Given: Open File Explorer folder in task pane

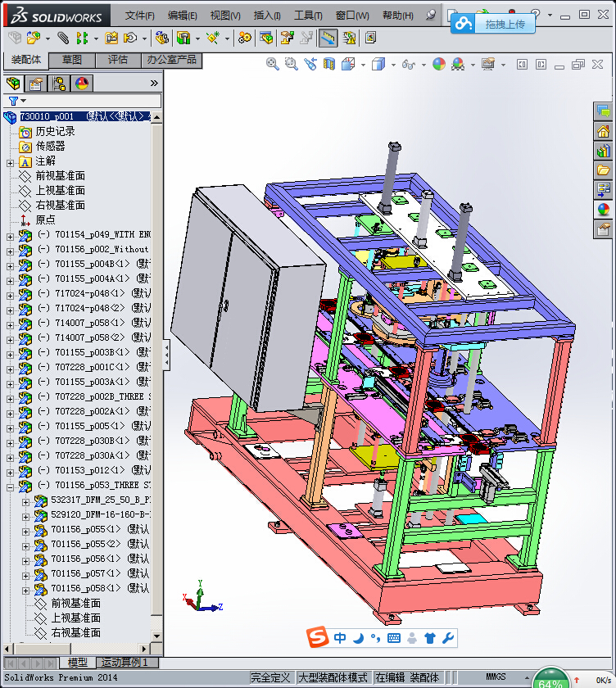Looking at the screenshot, I should [603, 170].
